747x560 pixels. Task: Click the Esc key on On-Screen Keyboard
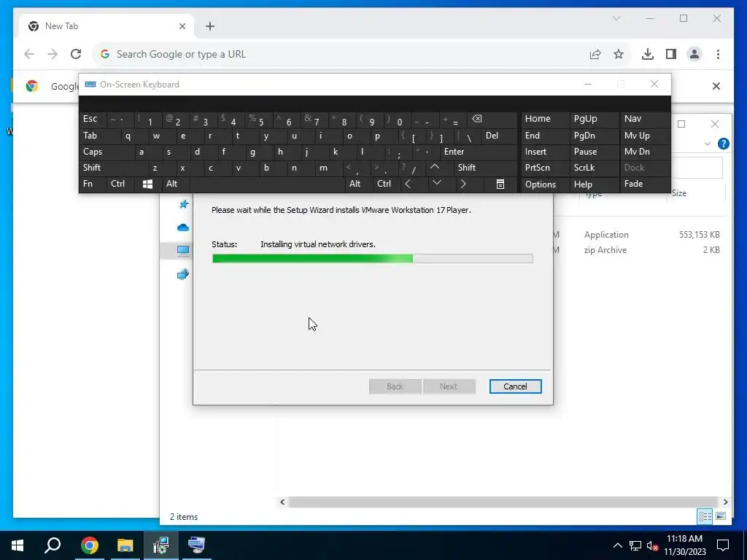tap(93, 119)
